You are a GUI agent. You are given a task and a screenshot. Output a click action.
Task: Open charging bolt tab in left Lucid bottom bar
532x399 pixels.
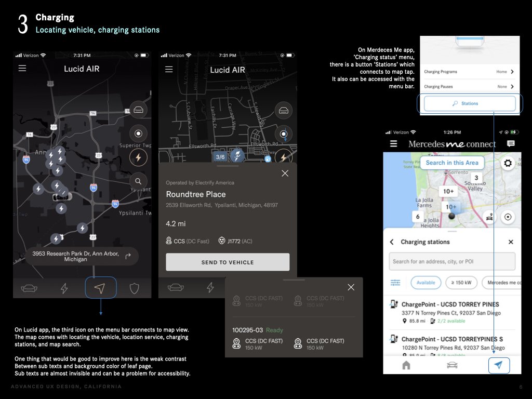(64, 288)
